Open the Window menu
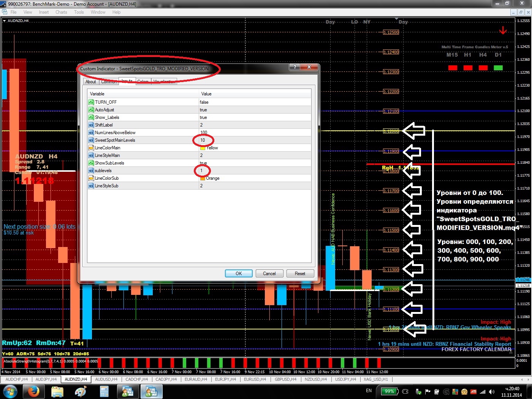Viewport: 532px width, 399px height. 98,12
